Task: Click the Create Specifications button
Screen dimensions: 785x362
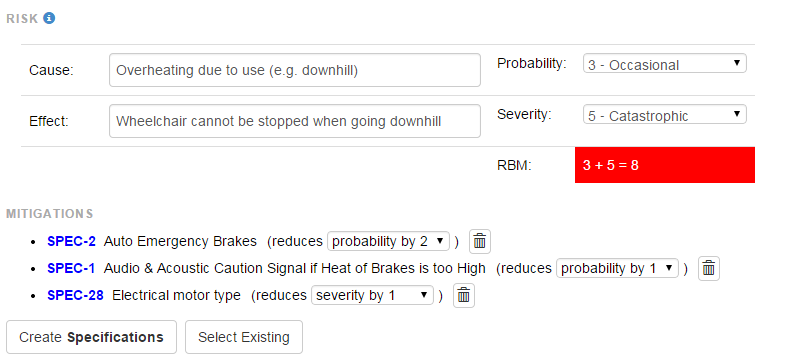Action: (91, 337)
